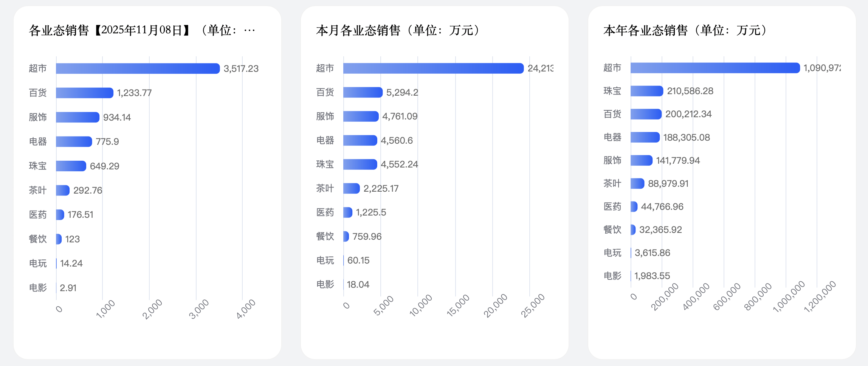Click the 超市 bar in the daily sales chart
Viewport: 868px width, 366px height.
[x=138, y=68]
